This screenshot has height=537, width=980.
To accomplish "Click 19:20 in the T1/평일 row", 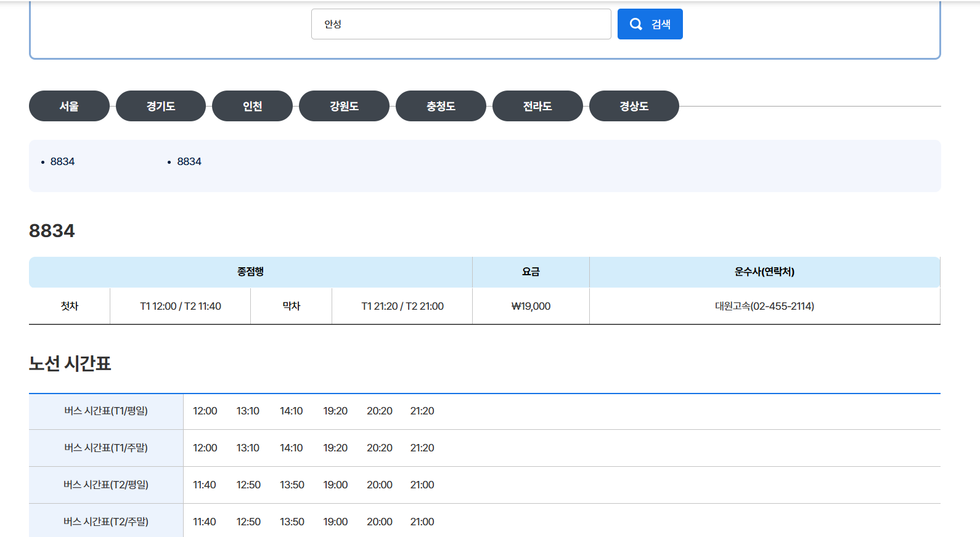I will coord(335,411).
